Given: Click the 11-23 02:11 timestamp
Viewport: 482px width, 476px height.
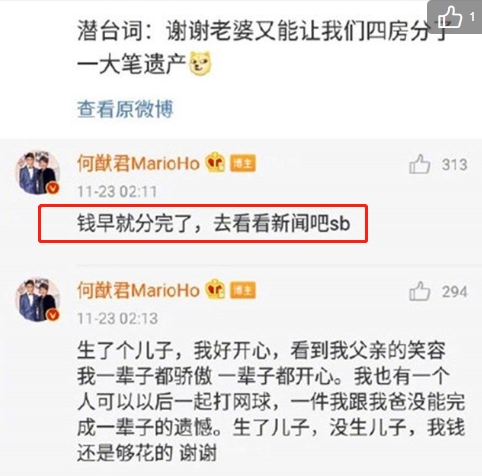Looking at the screenshot, I should coord(117,192).
